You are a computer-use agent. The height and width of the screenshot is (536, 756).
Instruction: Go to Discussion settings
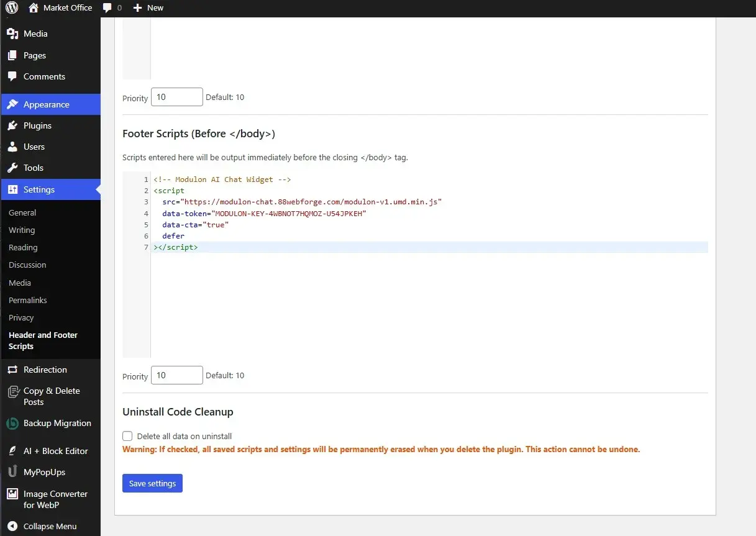tap(27, 265)
